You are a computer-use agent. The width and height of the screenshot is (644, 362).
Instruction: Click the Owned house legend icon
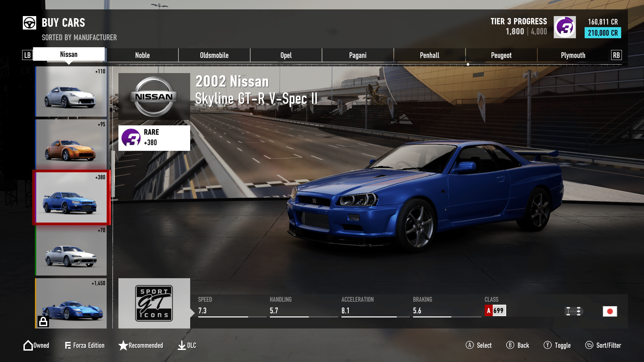point(28,345)
